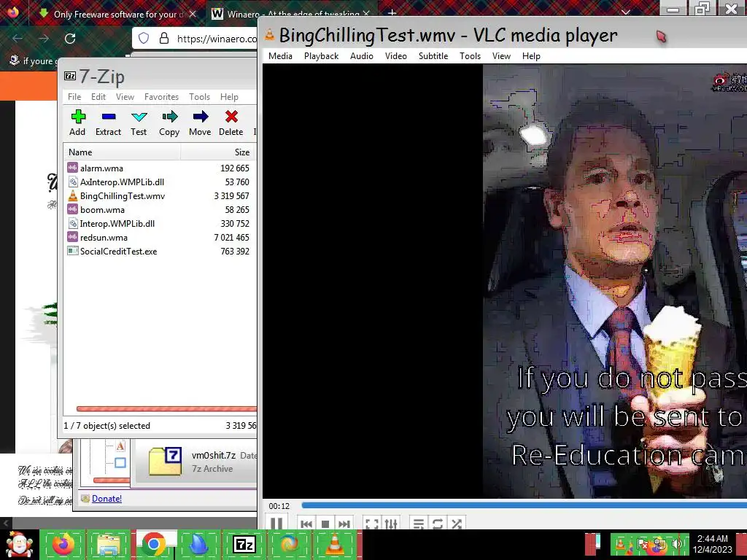Click the Move arrow icon in 7-Zip
Image resolution: width=747 pixels, height=560 pixels.
pyautogui.click(x=200, y=122)
